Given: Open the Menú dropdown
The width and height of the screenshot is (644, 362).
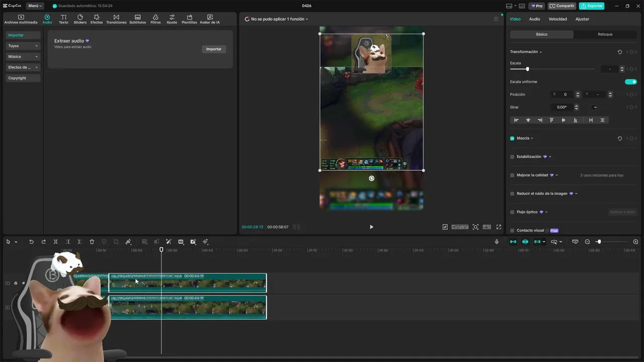Looking at the screenshot, I should (35, 6).
